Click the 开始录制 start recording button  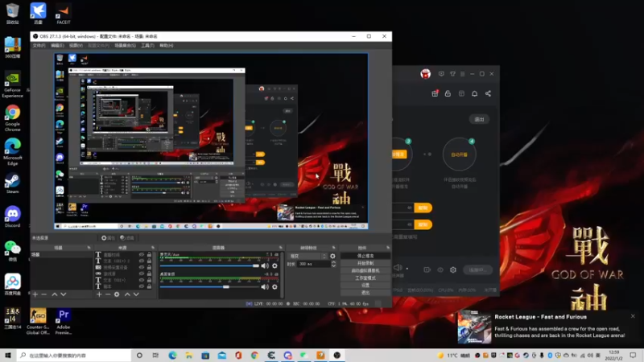[365, 263]
